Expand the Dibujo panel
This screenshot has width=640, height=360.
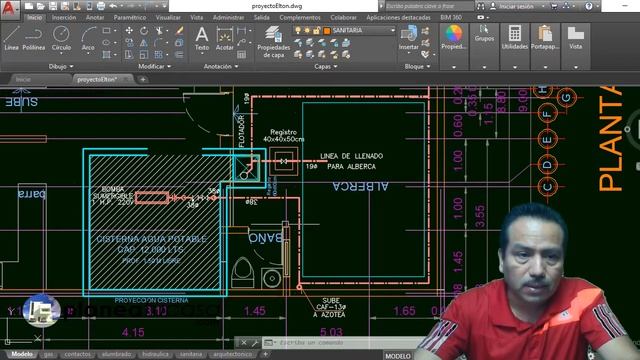pos(61,66)
